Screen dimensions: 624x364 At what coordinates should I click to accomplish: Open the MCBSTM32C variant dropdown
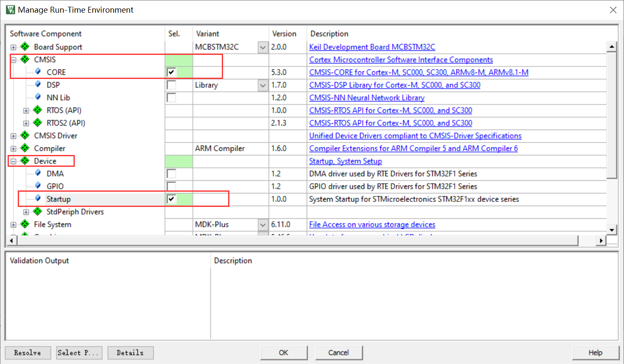(263, 47)
